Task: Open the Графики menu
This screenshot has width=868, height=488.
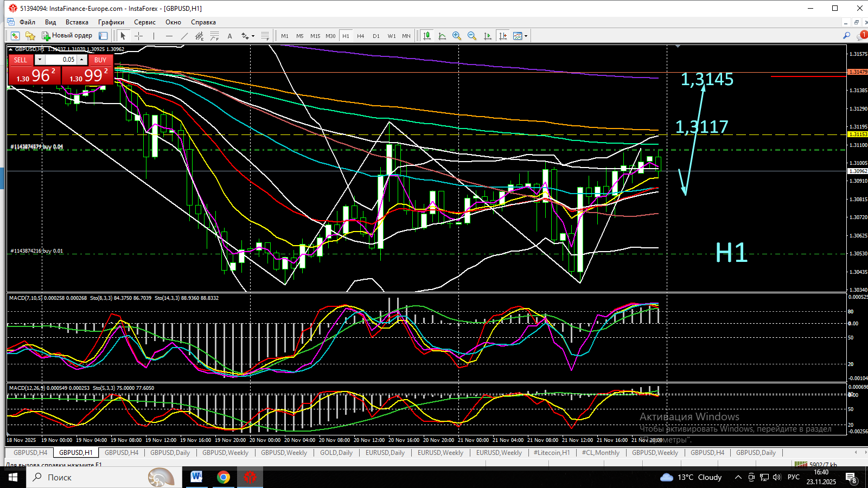Action: pyautogui.click(x=111, y=22)
